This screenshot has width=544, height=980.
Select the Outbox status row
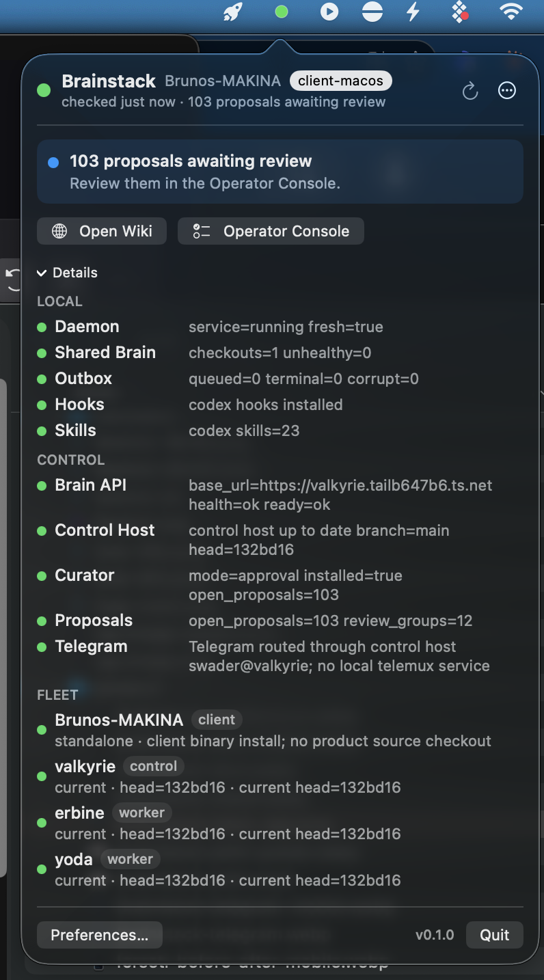[x=280, y=379]
